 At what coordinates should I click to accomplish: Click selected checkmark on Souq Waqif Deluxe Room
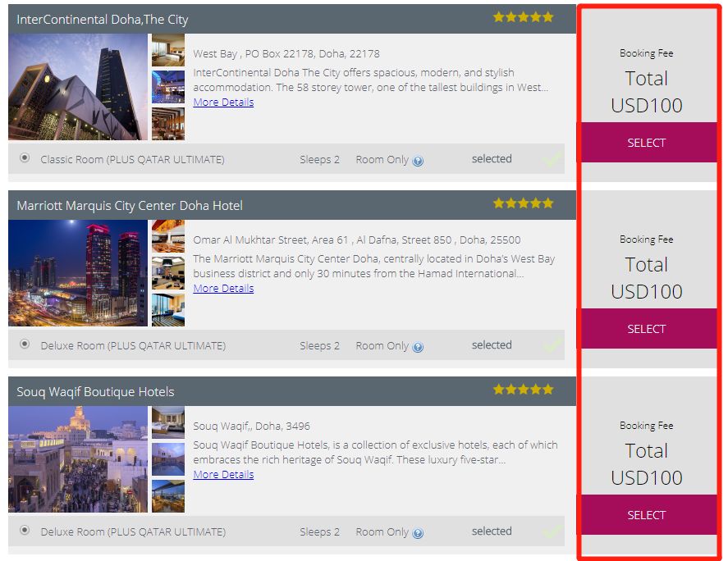tap(552, 531)
